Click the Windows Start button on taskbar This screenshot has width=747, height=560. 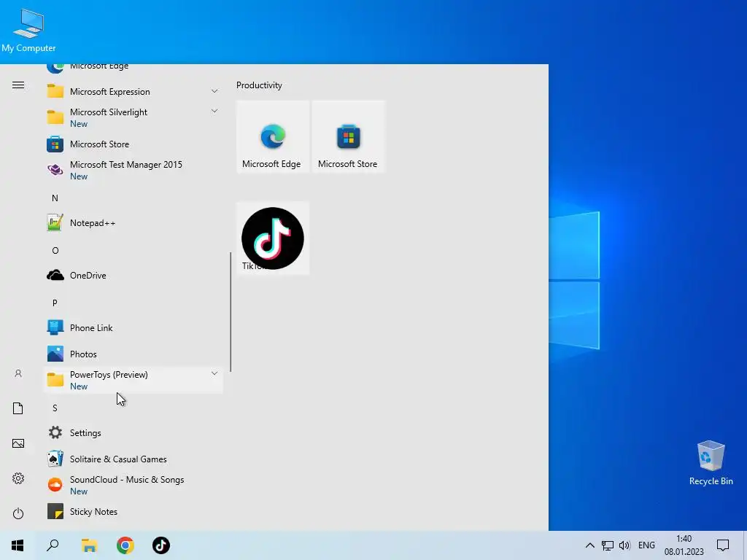[x=18, y=545]
